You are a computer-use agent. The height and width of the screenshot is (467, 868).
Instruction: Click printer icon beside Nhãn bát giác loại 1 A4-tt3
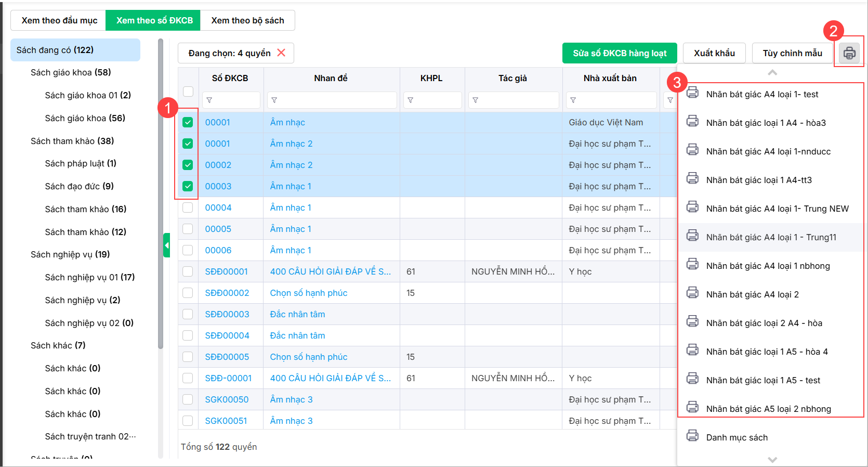pyautogui.click(x=693, y=178)
